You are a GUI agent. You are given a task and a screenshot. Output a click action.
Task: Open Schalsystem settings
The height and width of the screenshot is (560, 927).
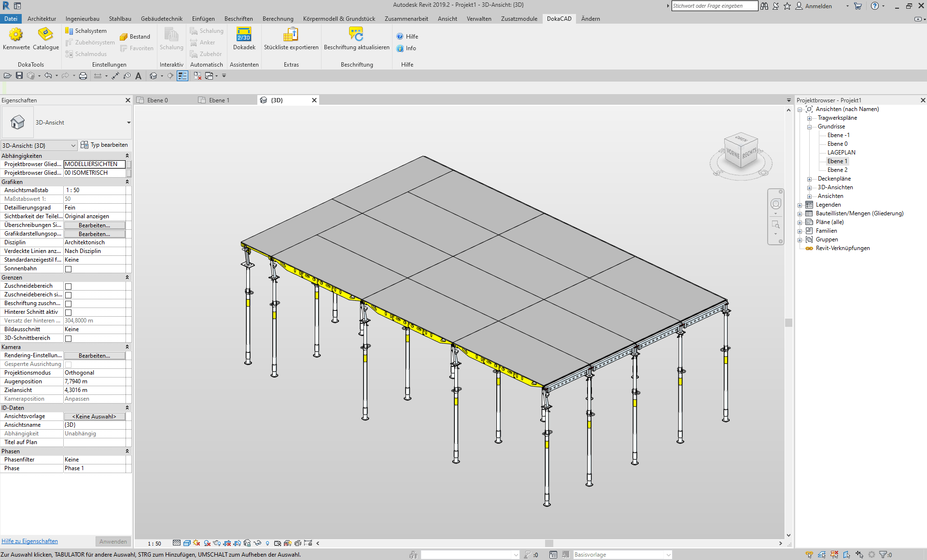(x=86, y=31)
